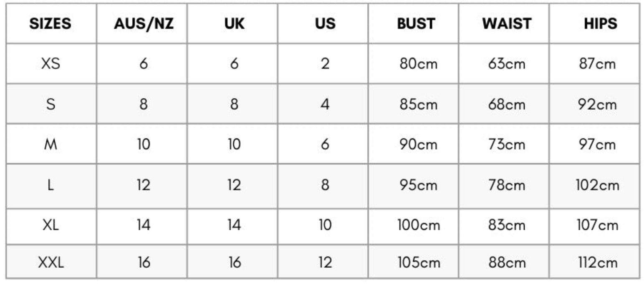Click the US column header
The image size is (644, 284).
[x=325, y=24]
